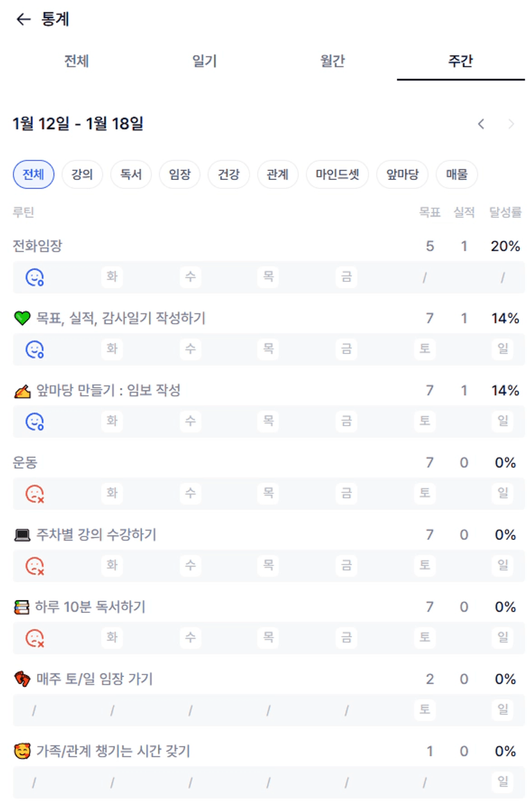Click the blue smiley icon under 전화임장
The height and width of the screenshot is (812, 531).
pos(35,278)
